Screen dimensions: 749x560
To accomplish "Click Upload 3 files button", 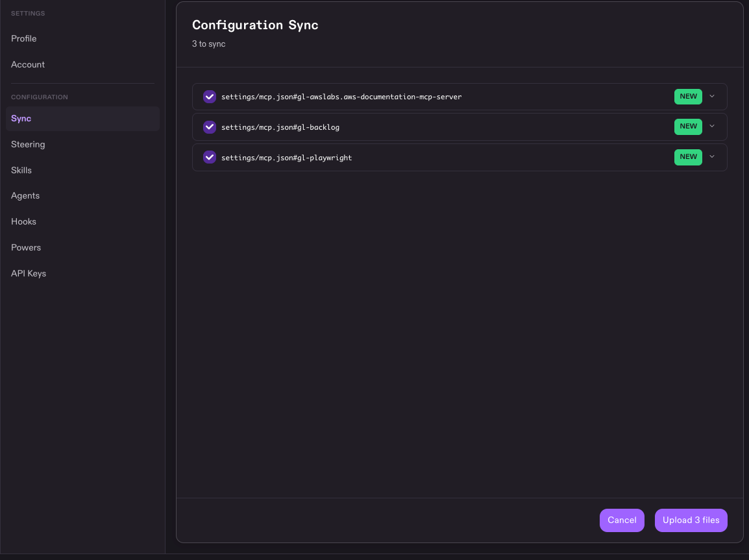I will click(x=691, y=520).
